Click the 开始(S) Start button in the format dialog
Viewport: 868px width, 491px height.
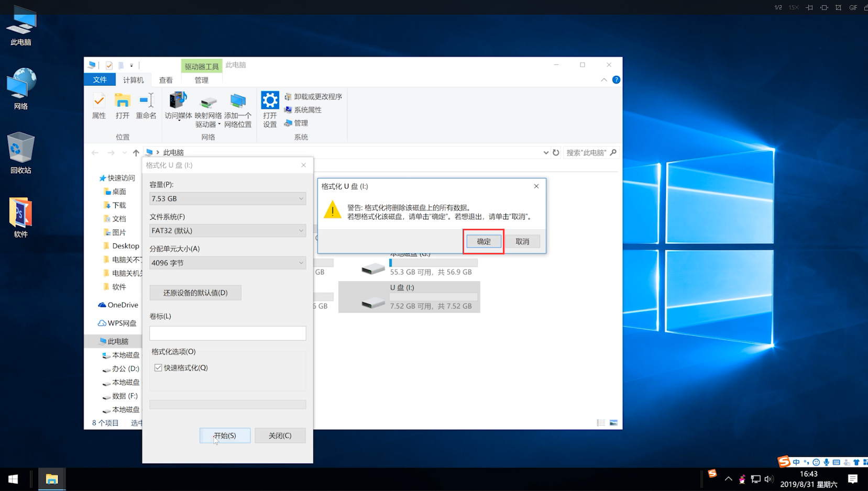(x=225, y=436)
